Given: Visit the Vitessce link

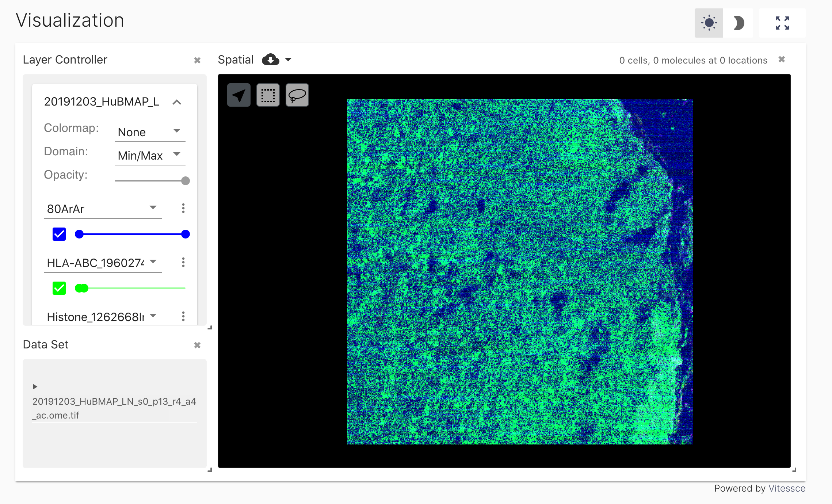Looking at the screenshot, I should coord(787,488).
